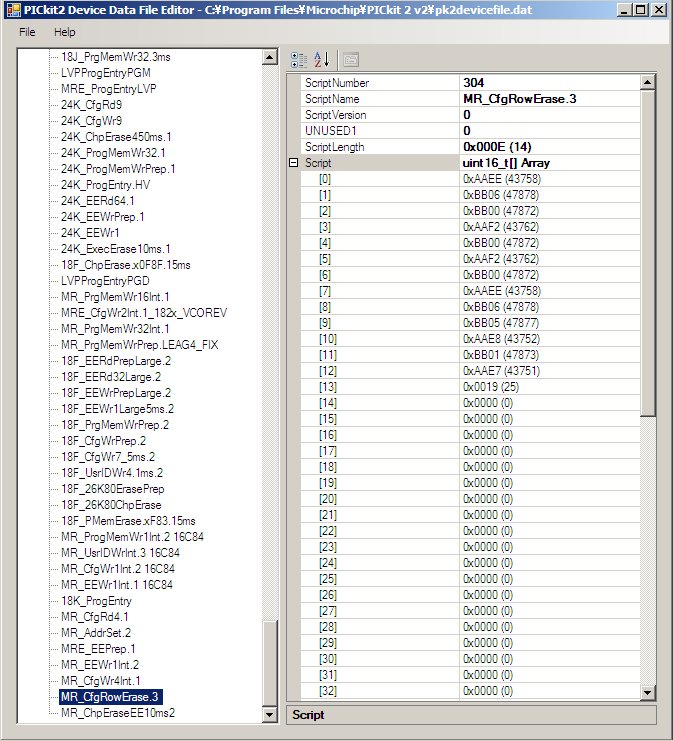The width and height of the screenshot is (673, 741).
Task: Select 24K_EERd64.1 tree item
Action: 98,201
